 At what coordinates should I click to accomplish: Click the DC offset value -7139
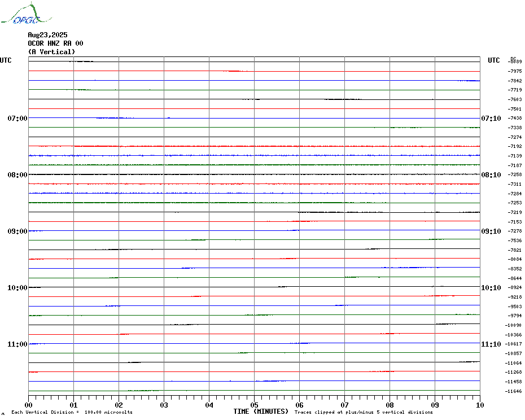tap(515, 156)
